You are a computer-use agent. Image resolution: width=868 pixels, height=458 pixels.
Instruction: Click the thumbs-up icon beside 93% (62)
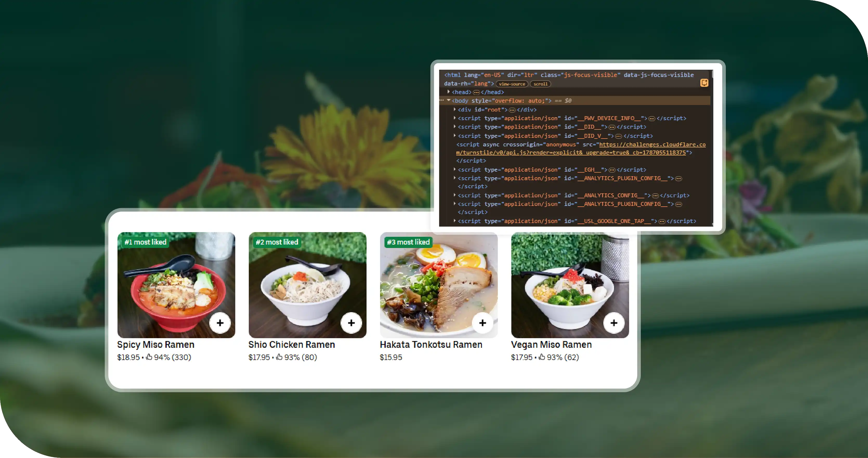[542, 357]
